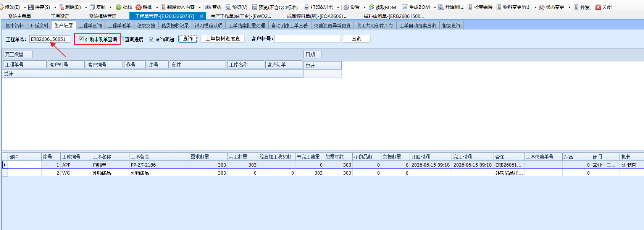Open dropdown arrow next to 保存(S)
Screen dimensions: 644x230
(55, 7)
